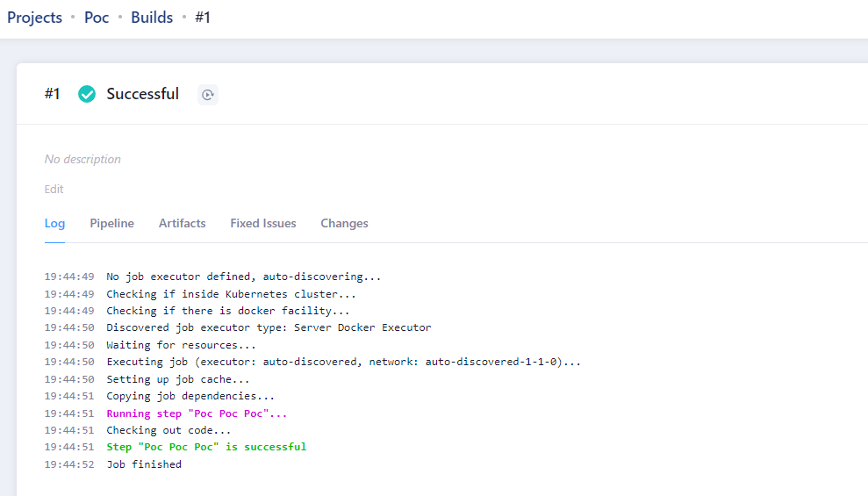Click the green "is successful" log line
The image size is (868, 496).
[x=206, y=447]
